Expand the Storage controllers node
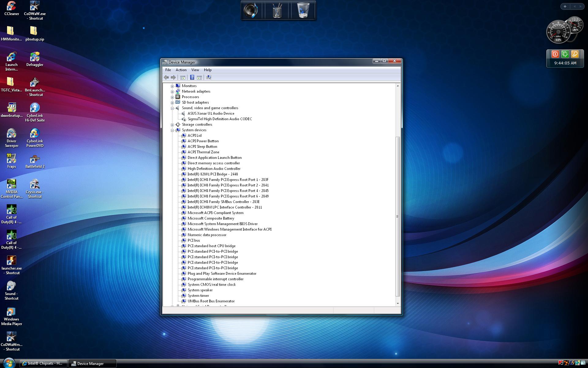This screenshot has height=368, width=588. [x=172, y=125]
